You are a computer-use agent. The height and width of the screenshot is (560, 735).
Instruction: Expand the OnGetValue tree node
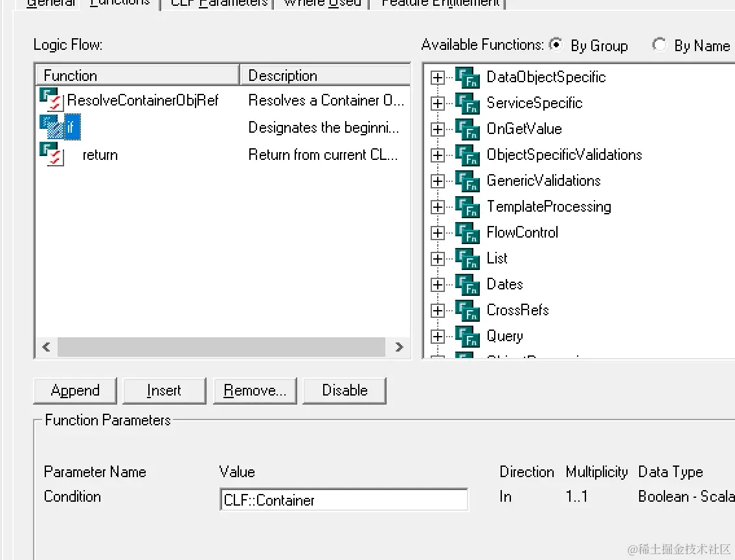click(438, 129)
